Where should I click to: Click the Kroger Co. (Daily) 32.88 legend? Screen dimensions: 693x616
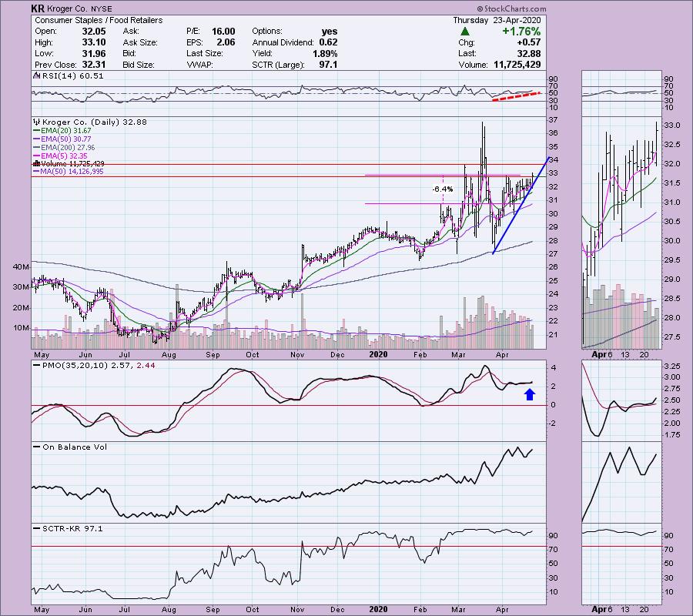90,122
